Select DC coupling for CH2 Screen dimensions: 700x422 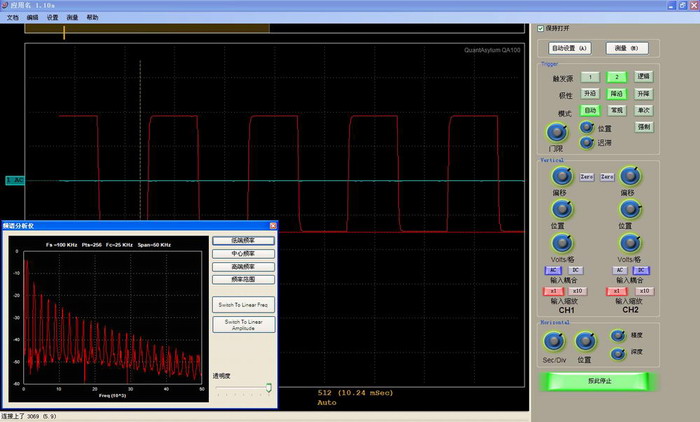pos(641,270)
